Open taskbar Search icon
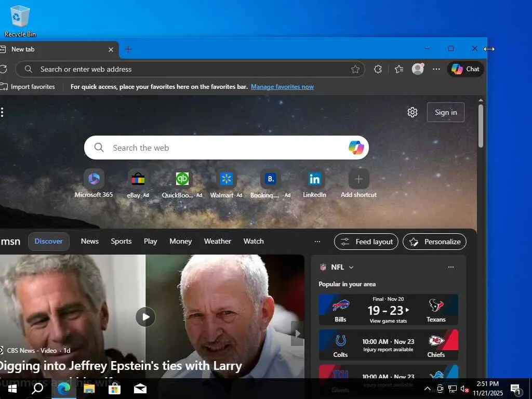 click(x=37, y=389)
